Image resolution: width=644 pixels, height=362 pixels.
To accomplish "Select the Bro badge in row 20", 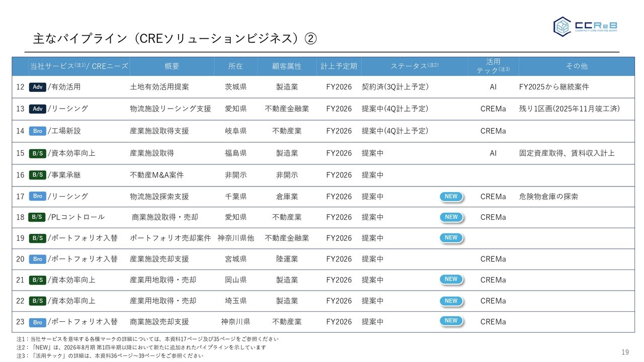I will [x=38, y=259].
